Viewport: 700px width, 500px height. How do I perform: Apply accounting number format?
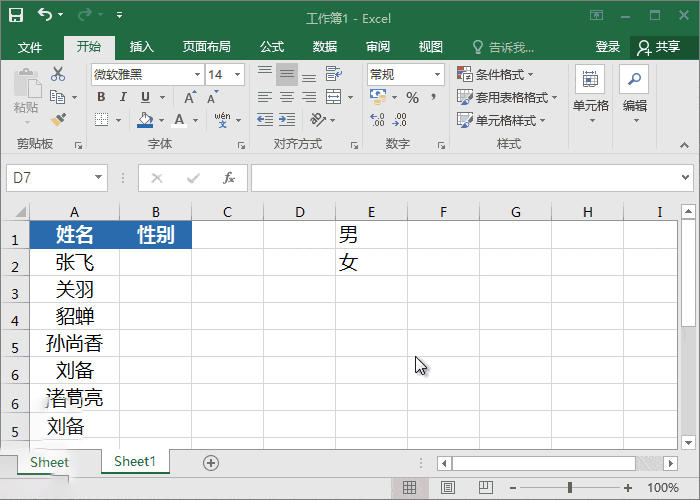tap(378, 97)
